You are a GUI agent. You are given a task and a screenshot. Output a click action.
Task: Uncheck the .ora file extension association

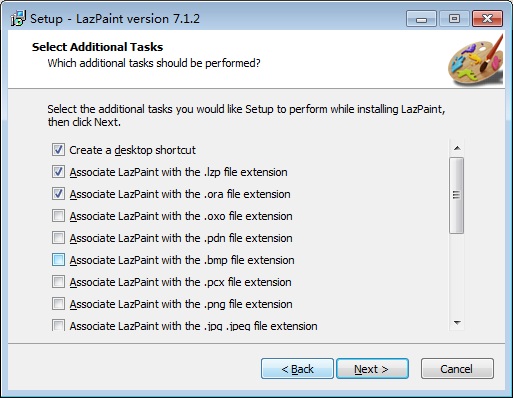[58, 194]
